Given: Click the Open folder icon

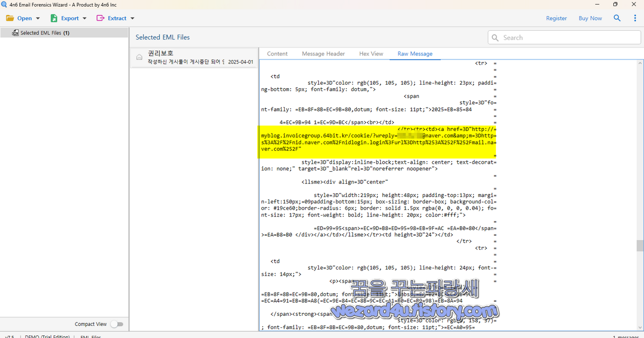Looking at the screenshot, I should (10, 18).
